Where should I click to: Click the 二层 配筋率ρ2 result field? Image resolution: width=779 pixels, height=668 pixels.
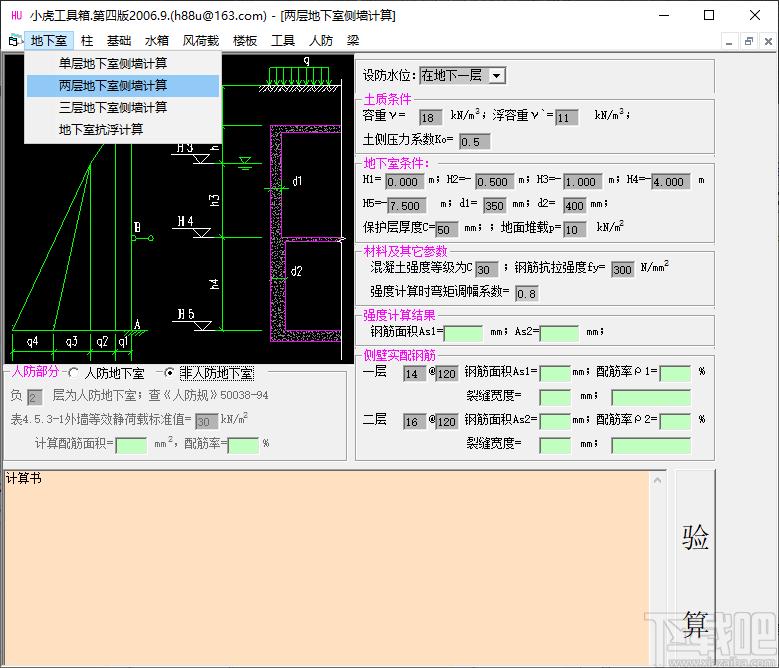point(675,422)
